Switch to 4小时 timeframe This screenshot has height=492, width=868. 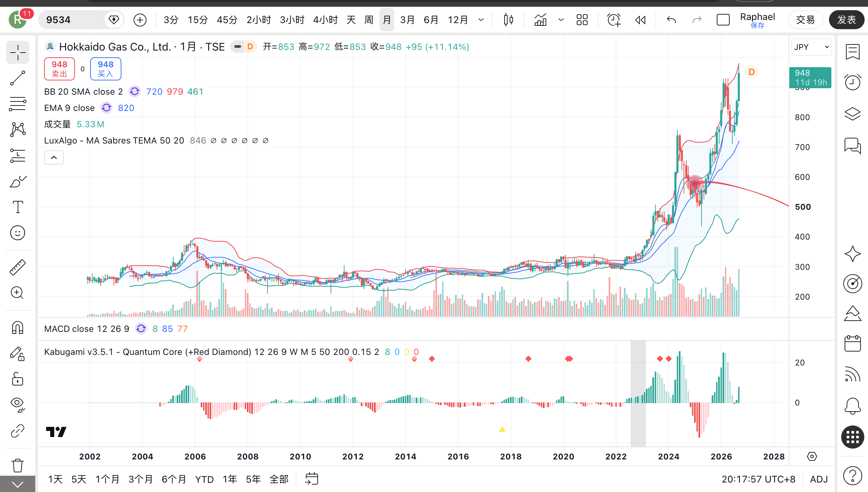tap(325, 20)
